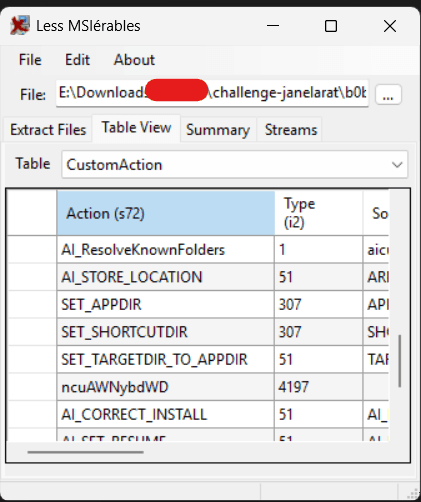Click the horizontal scrollbar thumb below table

[x=85, y=452]
